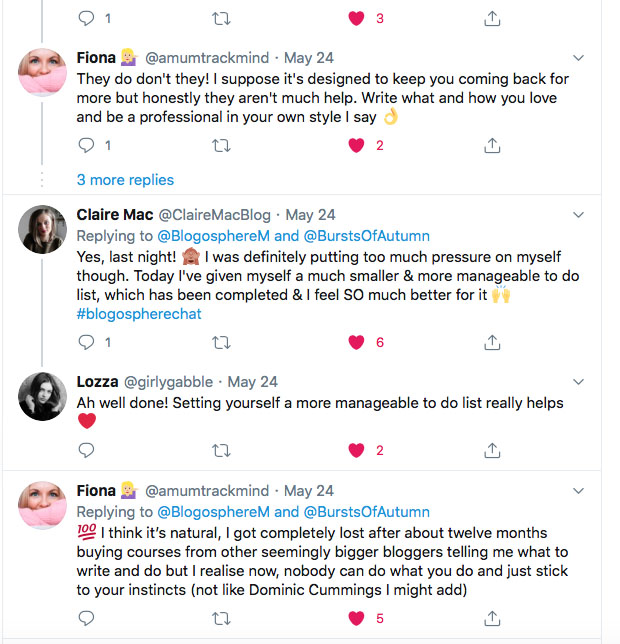
Task: Open more options chevron on Lozza's tweet
Action: pyautogui.click(x=578, y=382)
